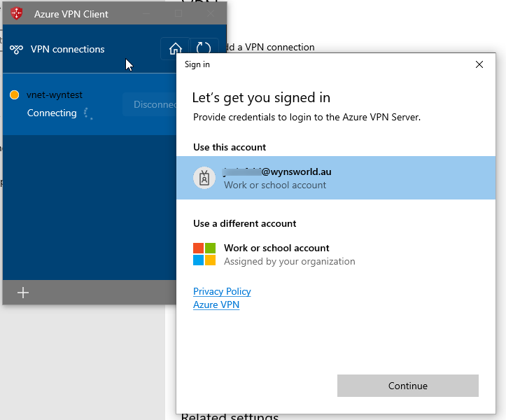Screen dimensions: 506x420
Task: Minimize the Azure VPN Client window
Action: point(146,13)
